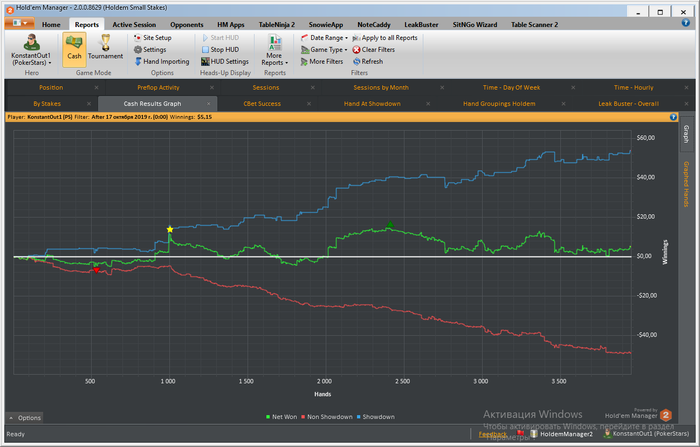Open the NoteCaddy ribbon tab
The width and height of the screenshot is (700, 447).
point(374,25)
